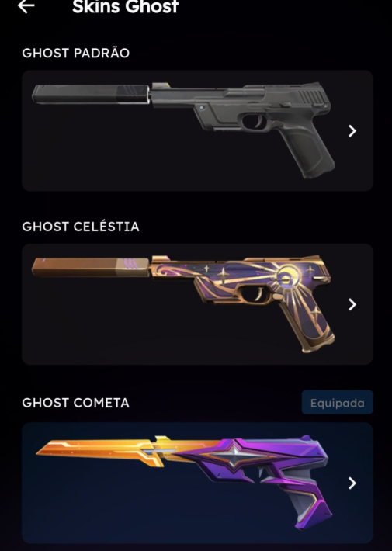The width and height of the screenshot is (392, 551).
Task: Open Ghost Cometa skin using its chevron
Action: coord(352,483)
